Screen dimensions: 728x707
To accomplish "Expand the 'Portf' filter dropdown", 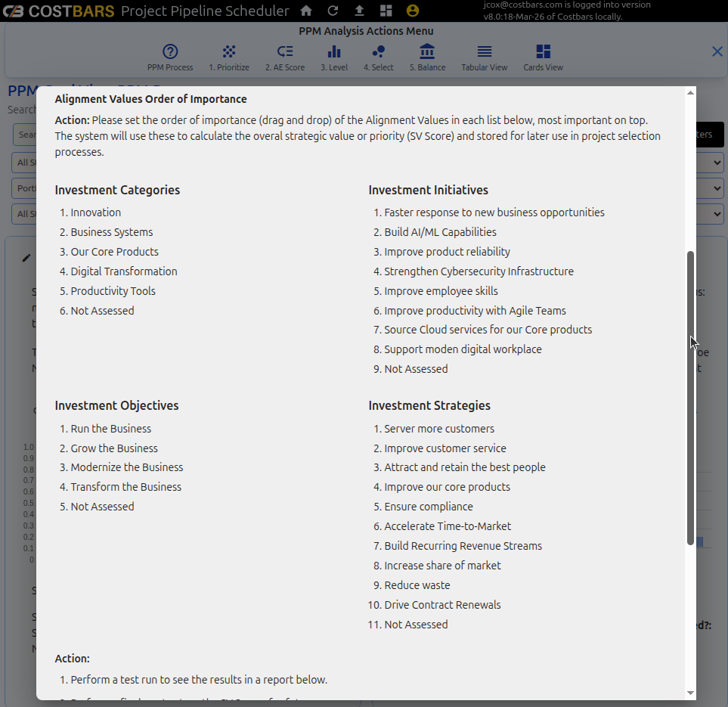I will (x=24, y=188).
